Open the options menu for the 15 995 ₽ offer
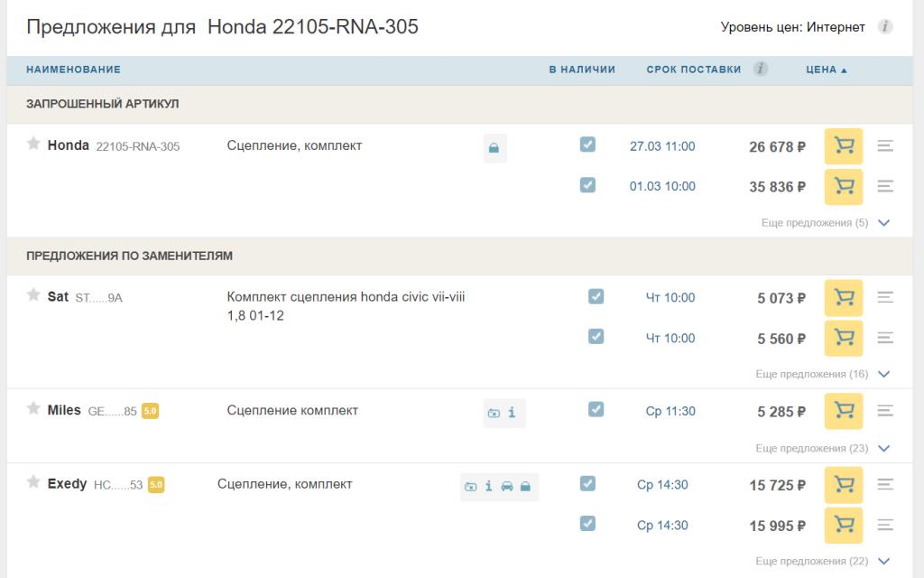The image size is (924, 578). [x=885, y=525]
